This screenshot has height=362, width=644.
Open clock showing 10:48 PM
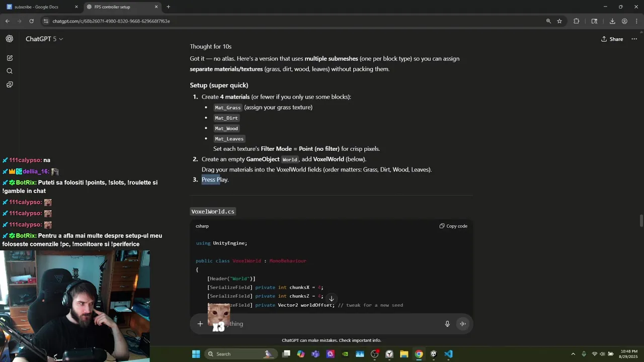tap(629, 354)
